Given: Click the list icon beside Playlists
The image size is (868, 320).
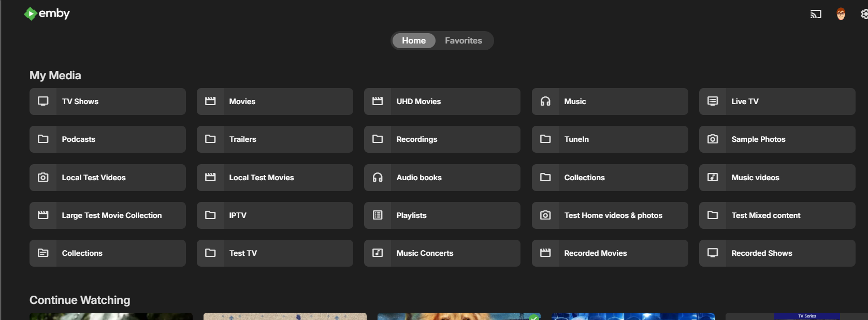Looking at the screenshot, I should pyautogui.click(x=378, y=215).
